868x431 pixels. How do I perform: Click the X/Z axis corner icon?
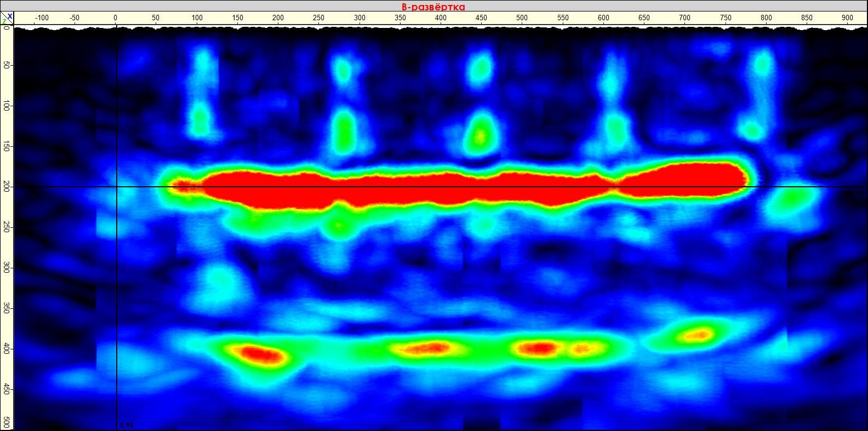click(7, 18)
